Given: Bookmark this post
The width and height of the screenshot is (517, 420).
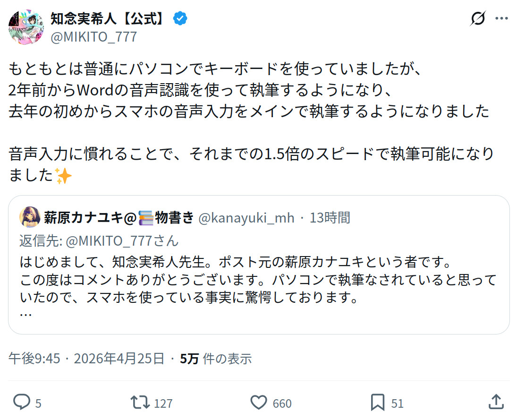Looking at the screenshot, I should click(x=378, y=402).
